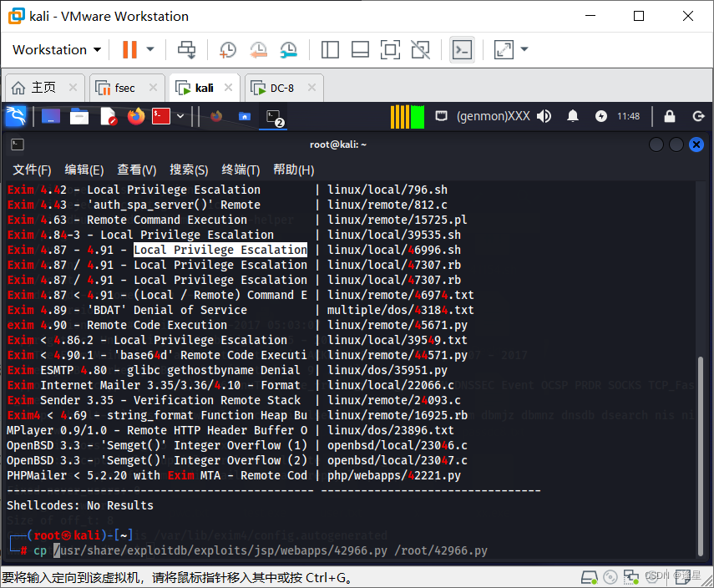Click the CD/DVD device status icon
This screenshot has width=714, height=588.
(610, 577)
